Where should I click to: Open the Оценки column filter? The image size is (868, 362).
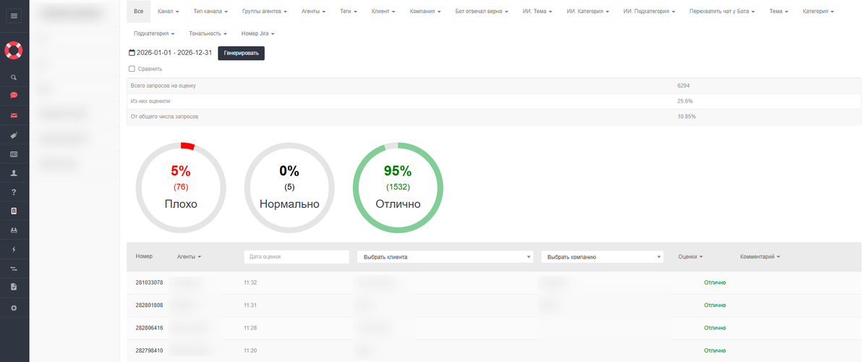691,256
